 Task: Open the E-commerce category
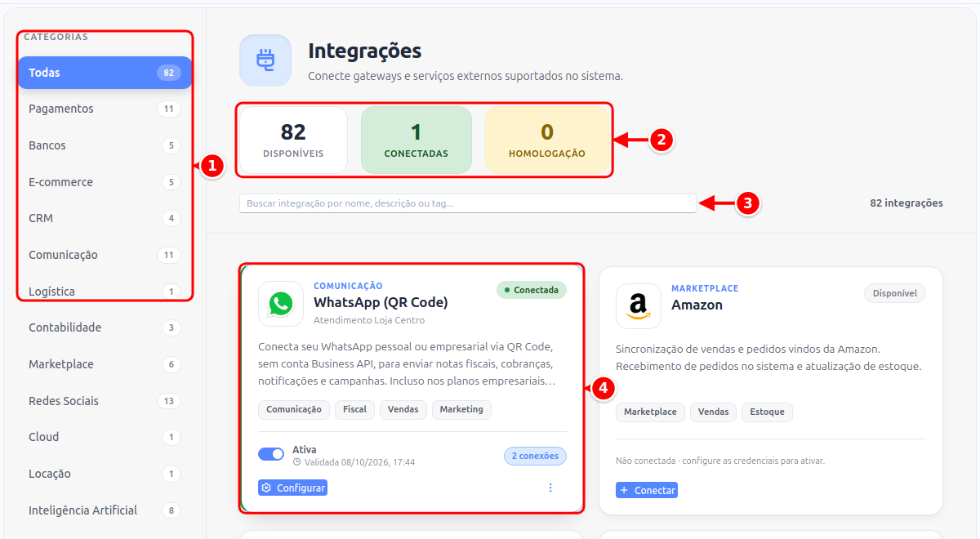(105, 182)
